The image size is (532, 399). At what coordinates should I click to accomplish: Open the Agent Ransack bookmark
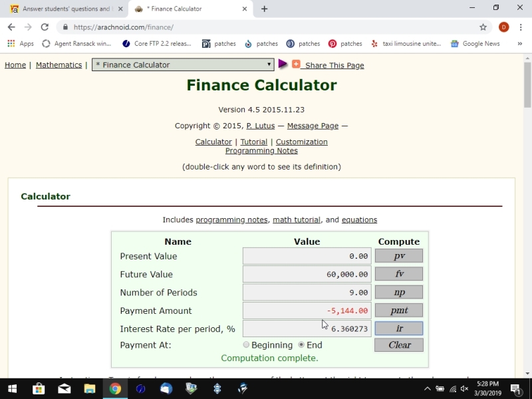[x=76, y=43]
